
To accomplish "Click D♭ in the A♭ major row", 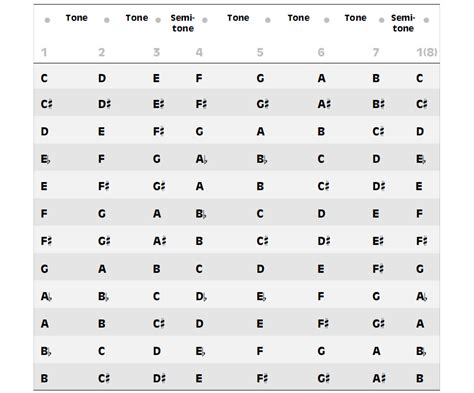I will tap(201, 296).
